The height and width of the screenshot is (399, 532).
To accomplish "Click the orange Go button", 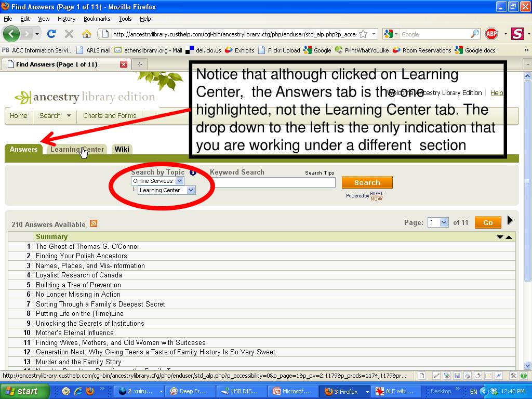I will (488, 222).
